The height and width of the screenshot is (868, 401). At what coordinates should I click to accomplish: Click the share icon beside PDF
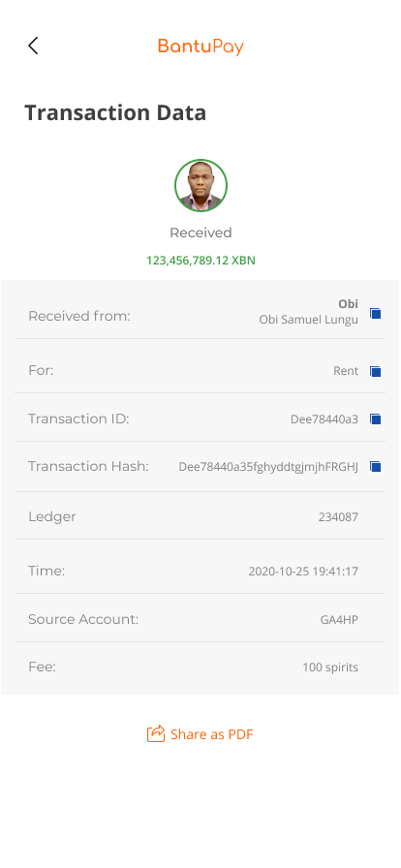click(156, 733)
